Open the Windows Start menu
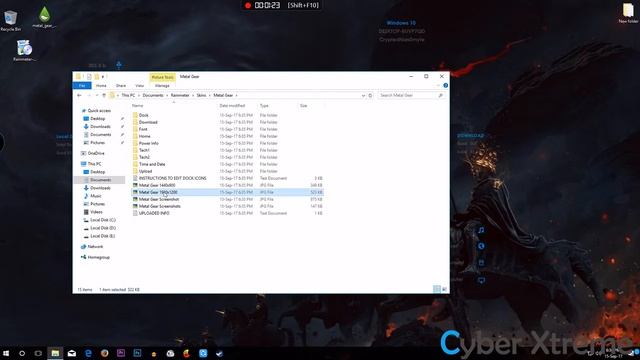Screen dimensions: 640x360 (x=6, y=353)
